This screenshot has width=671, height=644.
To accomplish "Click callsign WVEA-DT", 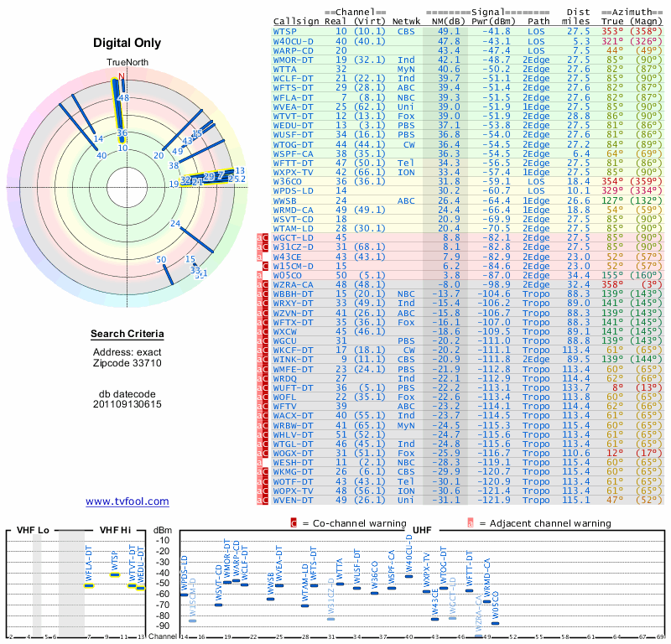I will click(x=293, y=106).
